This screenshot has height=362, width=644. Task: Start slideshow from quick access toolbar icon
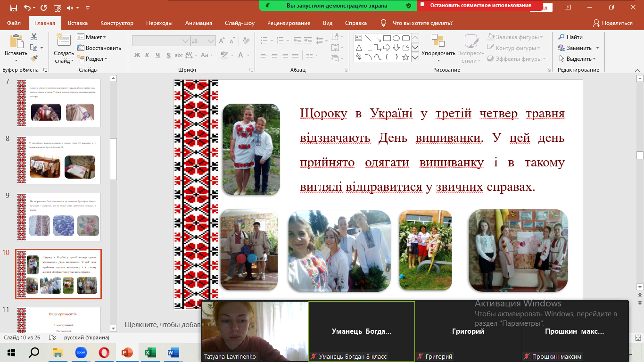[58, 8]
